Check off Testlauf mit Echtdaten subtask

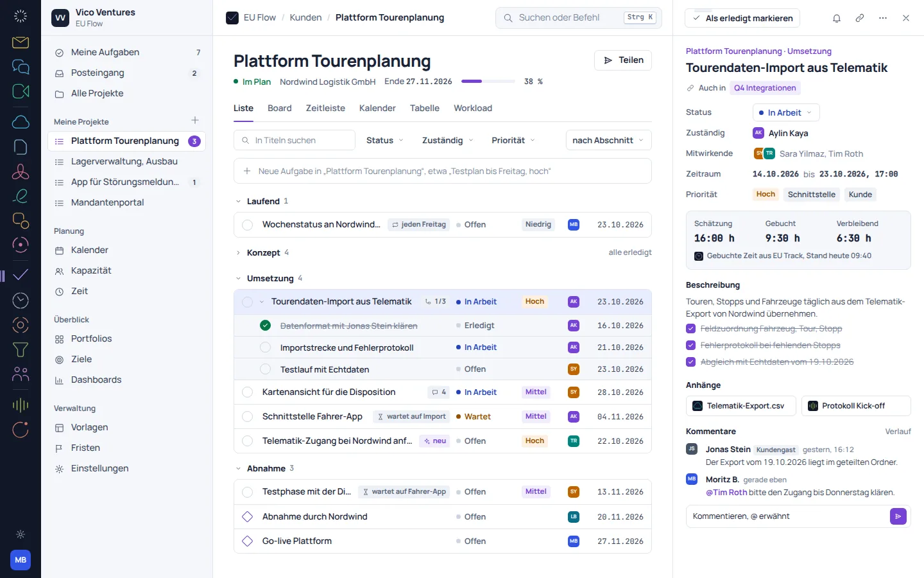coord(266,369)
